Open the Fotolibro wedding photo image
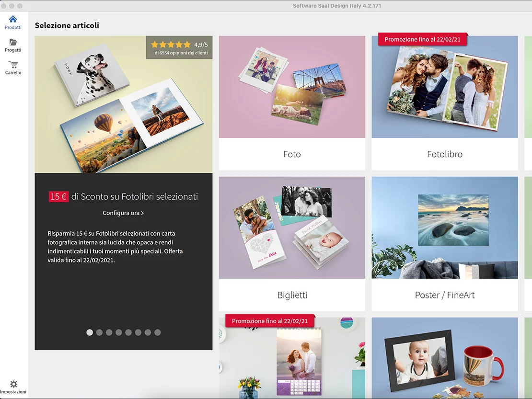Viewport: 532px width, 399px height. (444, 87)
